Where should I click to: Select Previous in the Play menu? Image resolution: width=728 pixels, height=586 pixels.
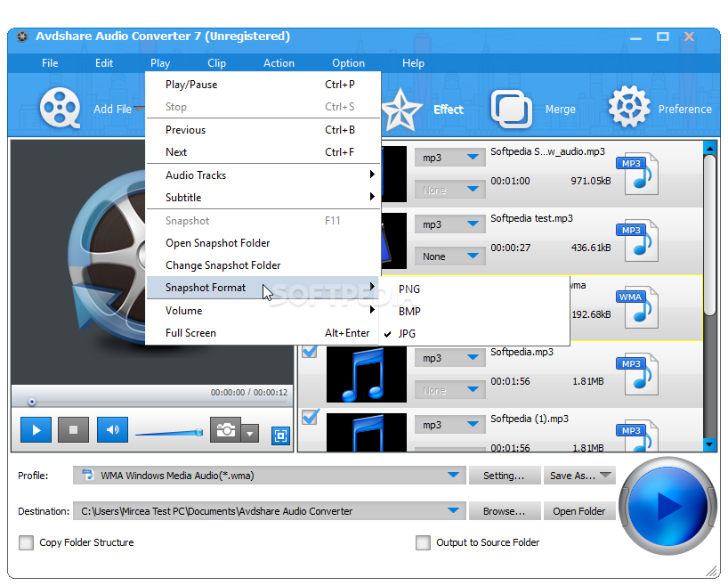[263, 130]
